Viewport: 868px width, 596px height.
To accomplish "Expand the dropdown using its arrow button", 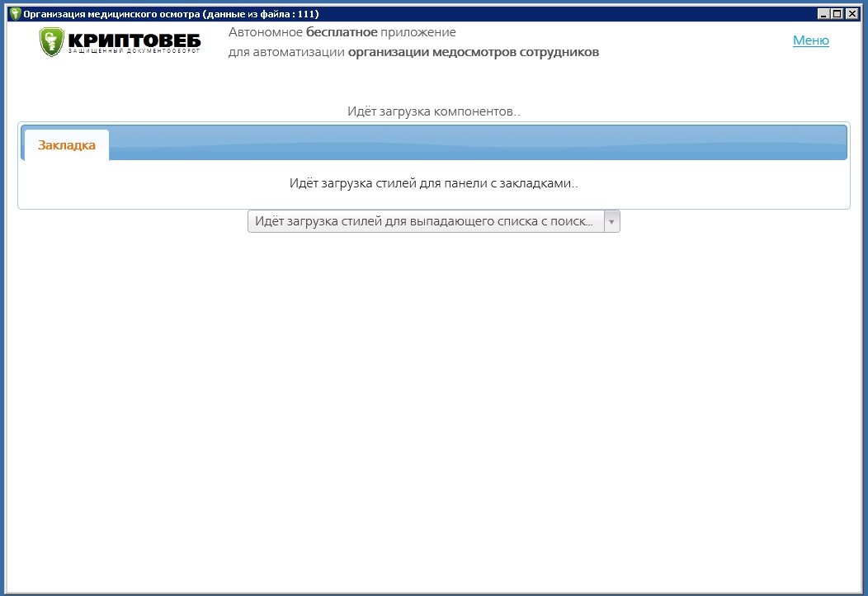I will point(611,221).
